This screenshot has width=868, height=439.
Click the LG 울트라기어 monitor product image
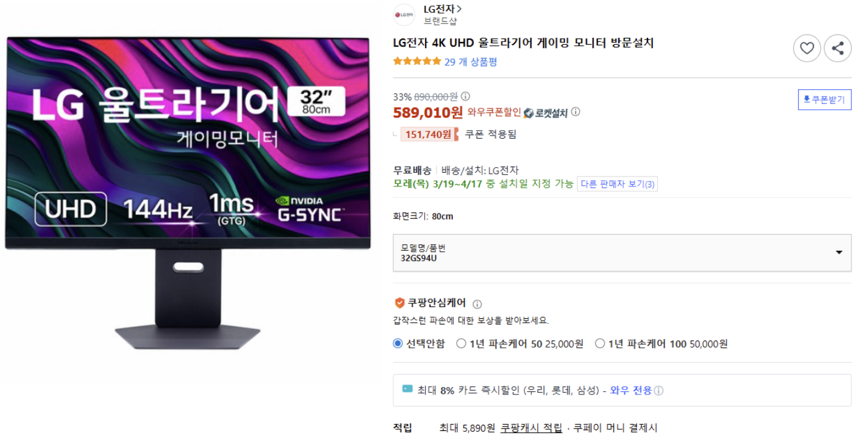pos(188,193)
